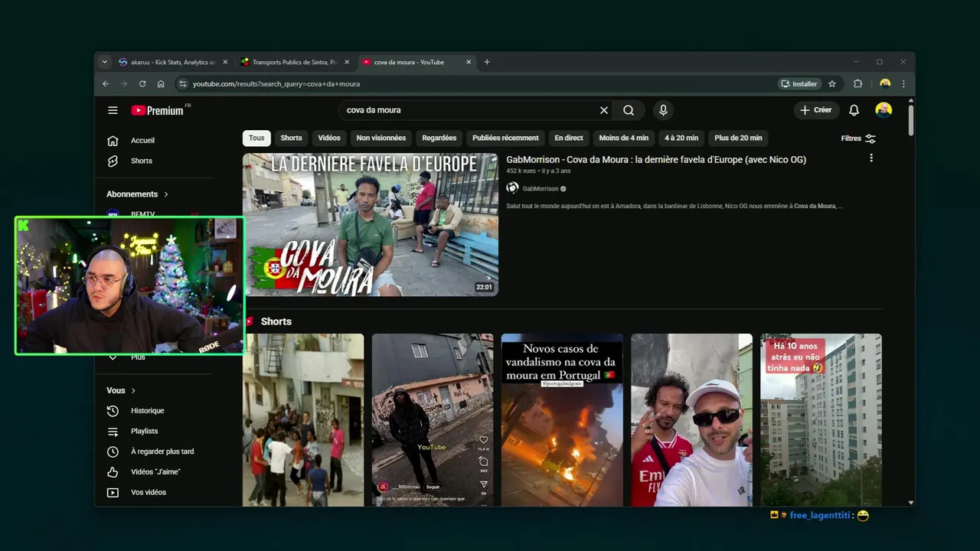Open Vos vidéos in sidebar

point(149,492)
